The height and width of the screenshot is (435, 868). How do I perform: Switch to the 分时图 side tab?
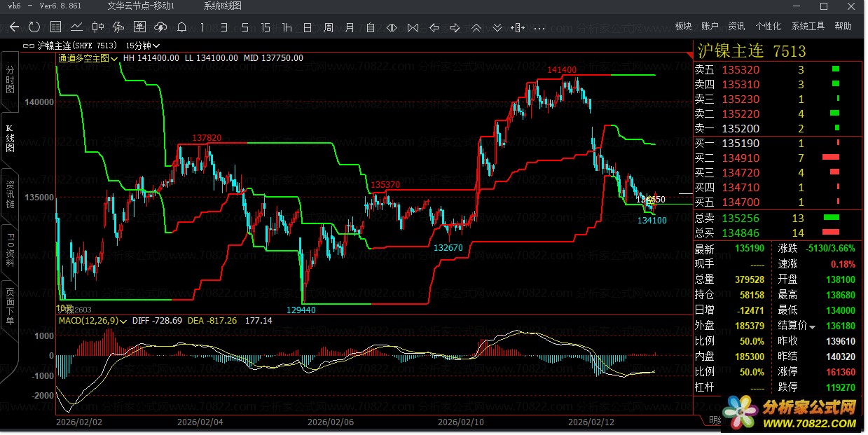point(10,80)
